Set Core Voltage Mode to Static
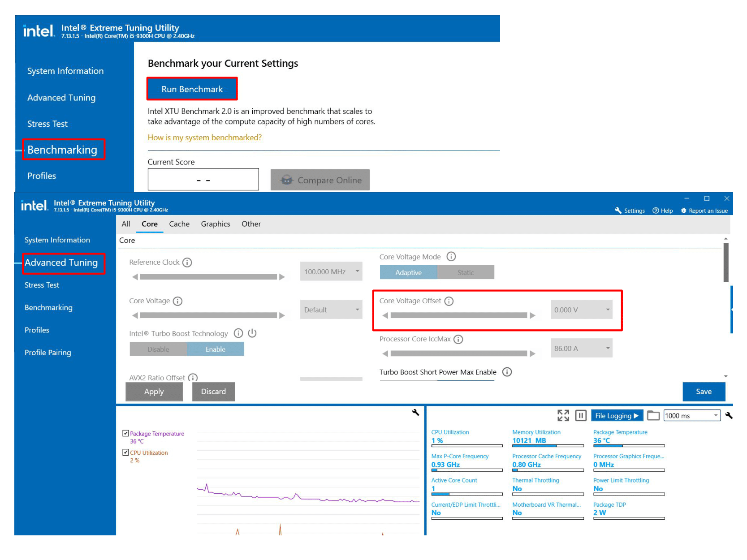This screenshot has height=560, width=747. tap(466, 272)
